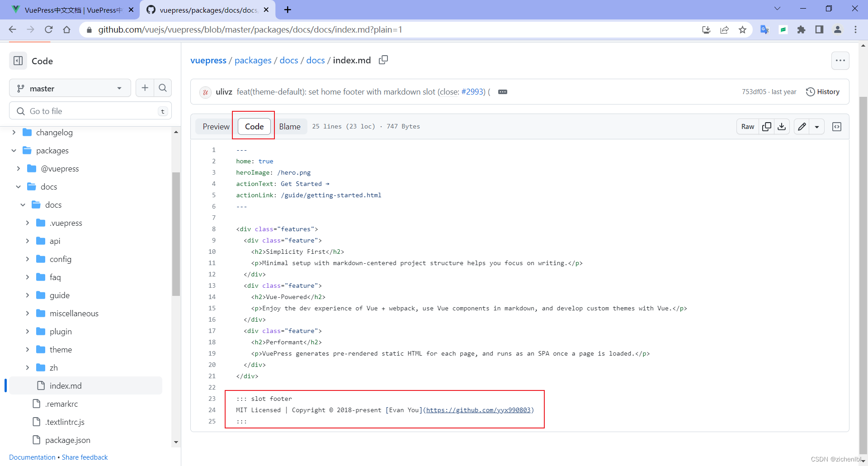Open ulivz author profile
Screen dimensions: 868x466
(224, 92)
